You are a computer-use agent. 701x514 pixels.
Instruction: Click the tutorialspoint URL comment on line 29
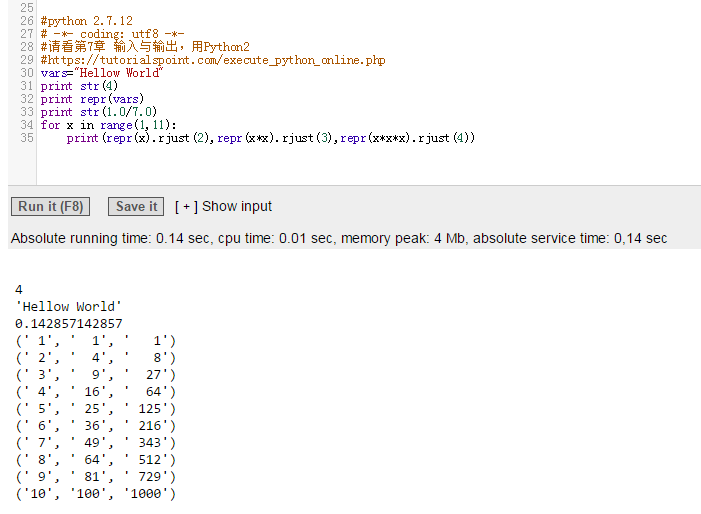click(x=213, y=60)
